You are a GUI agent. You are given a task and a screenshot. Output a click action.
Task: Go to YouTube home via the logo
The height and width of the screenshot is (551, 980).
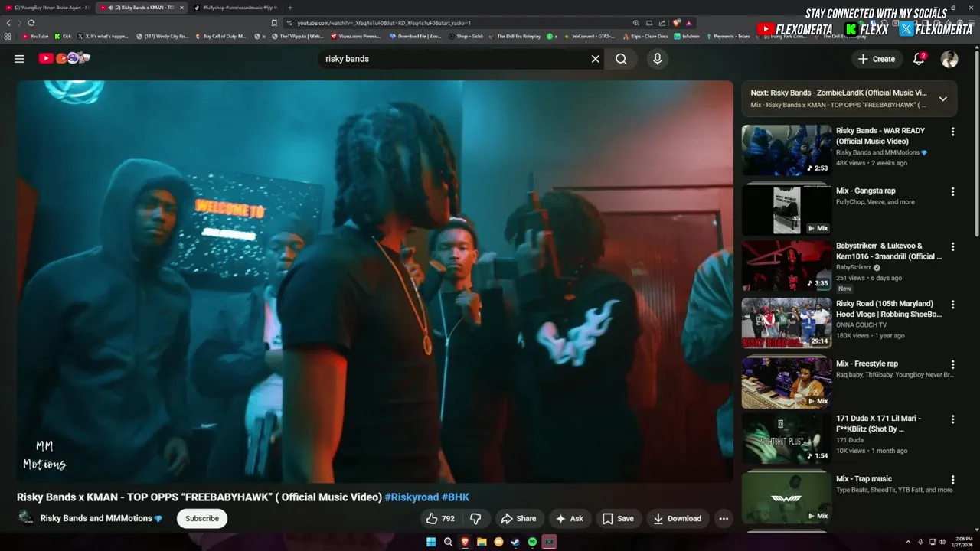pos(64,58)
